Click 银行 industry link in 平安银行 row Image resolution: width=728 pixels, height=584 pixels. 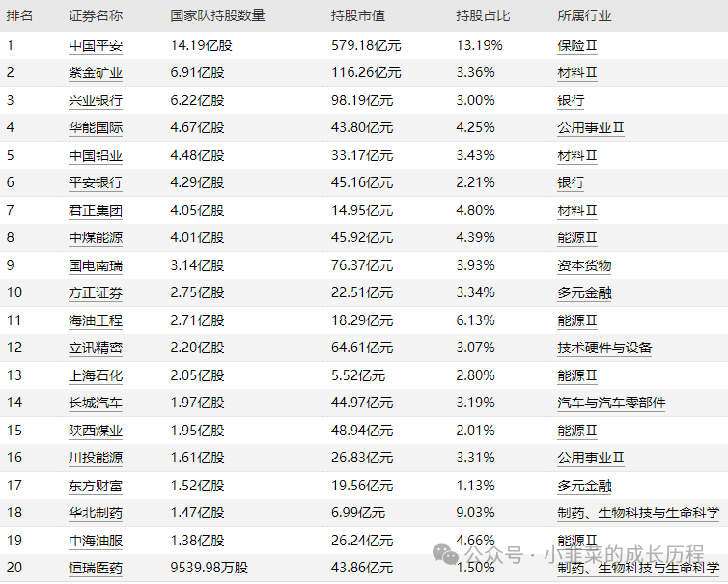point(571,182)
